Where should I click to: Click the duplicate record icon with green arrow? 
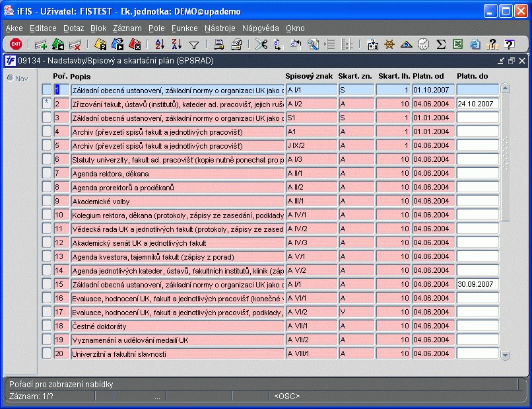click(x=58, y=44)
